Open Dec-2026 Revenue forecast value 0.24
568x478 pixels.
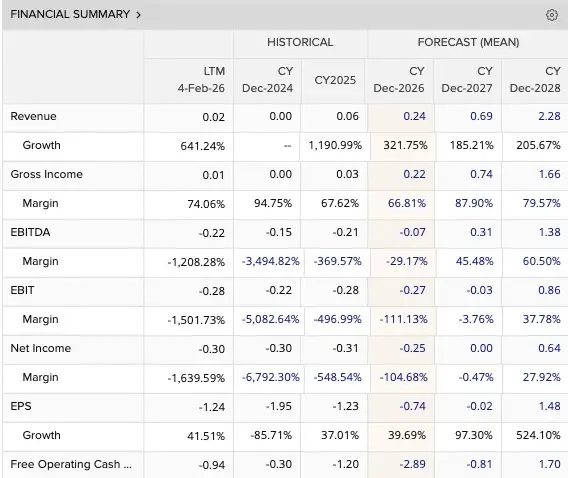pyautogui.click(x=414, y=116)
